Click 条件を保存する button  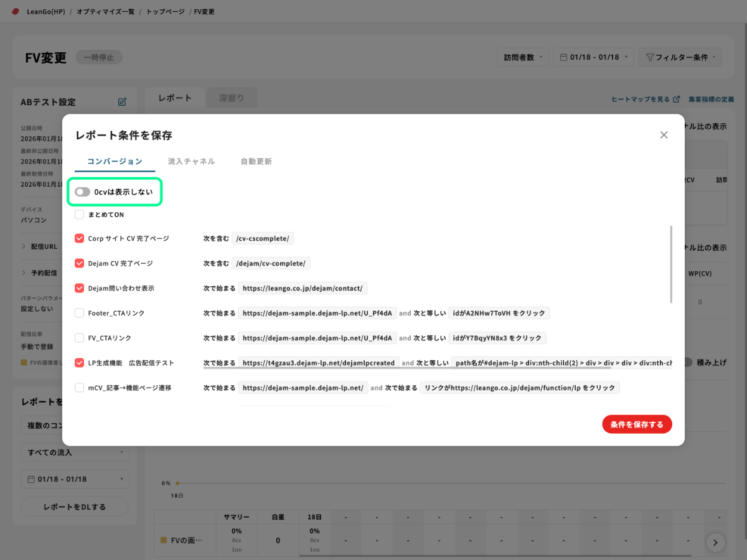tap(637, 424)
